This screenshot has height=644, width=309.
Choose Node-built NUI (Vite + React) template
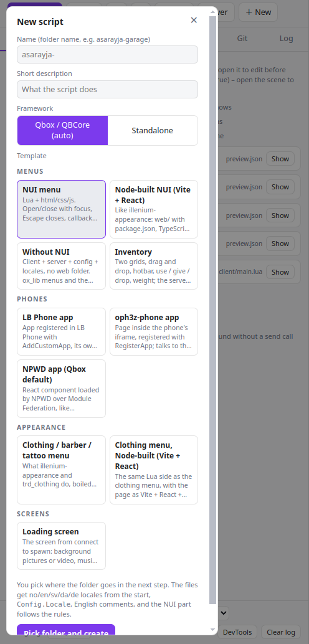point(154,209)
